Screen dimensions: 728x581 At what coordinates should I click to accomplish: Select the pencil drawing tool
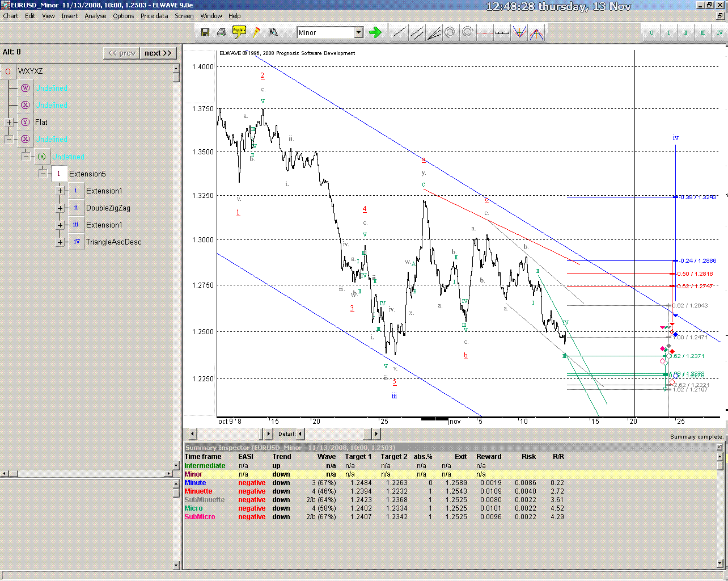256,32
